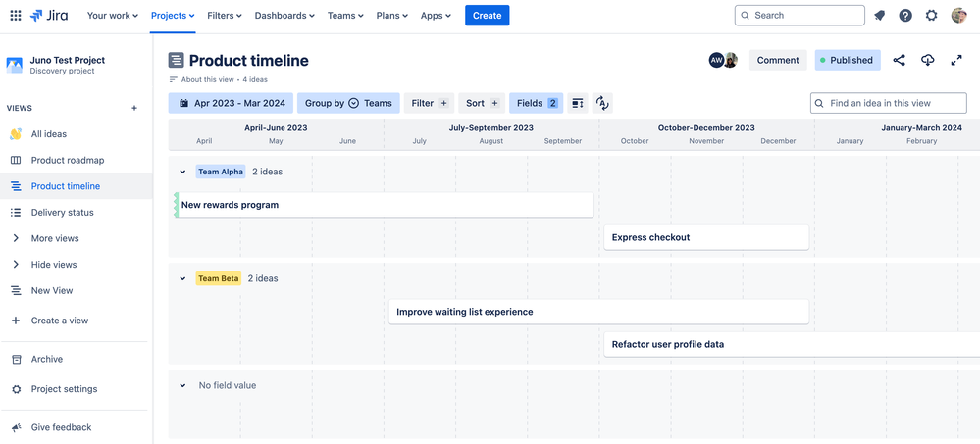Screen dimensions: 980x444
Task: Open the Apr 2023 - Mar 2024 date range
Action: click(232, 103)
